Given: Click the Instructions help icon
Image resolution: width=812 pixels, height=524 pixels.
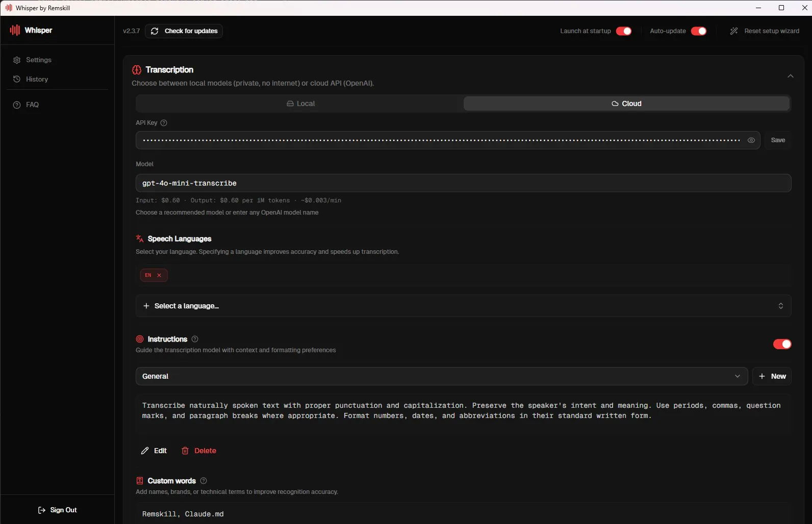Looking at the screenshot, I should [195, 339].
